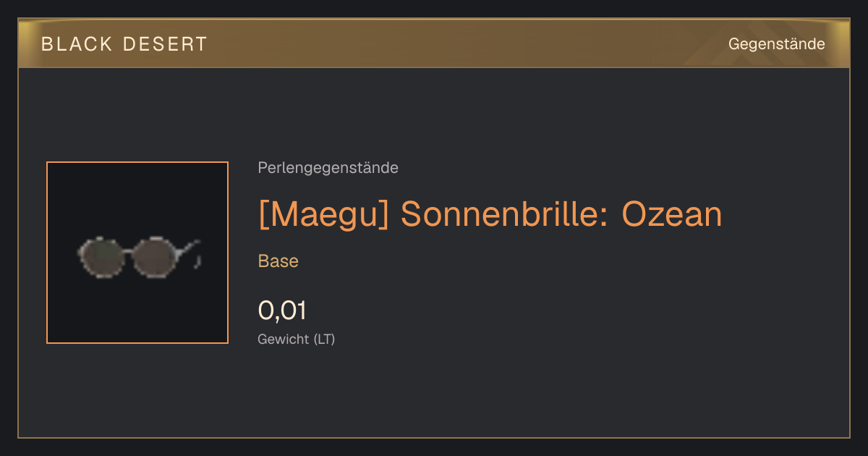Click the sunglasses nose bridge
Screen dimensions: 868x456
129,250
